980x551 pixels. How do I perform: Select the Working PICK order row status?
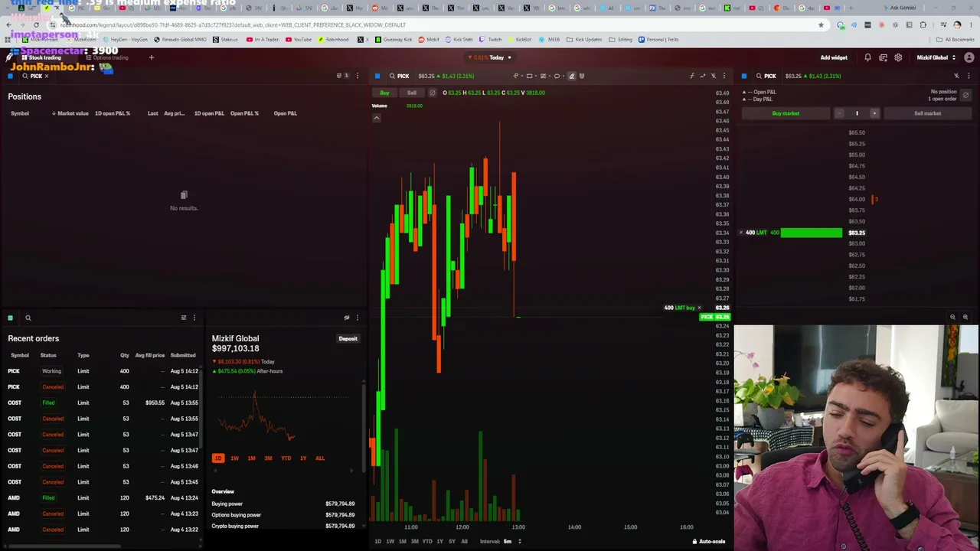point(51,371)
